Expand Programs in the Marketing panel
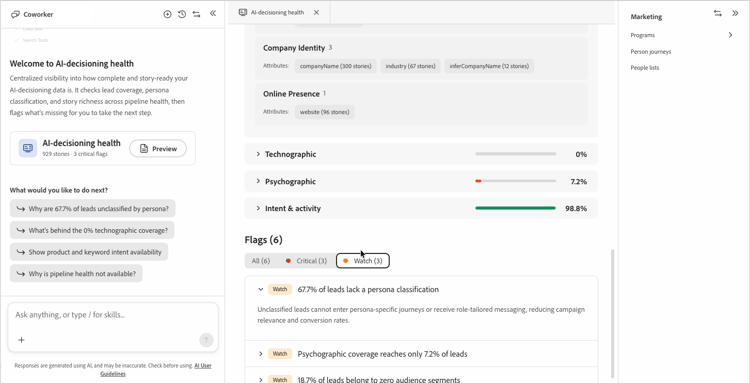This screenshot has width=750, height=383. (730, 35)
